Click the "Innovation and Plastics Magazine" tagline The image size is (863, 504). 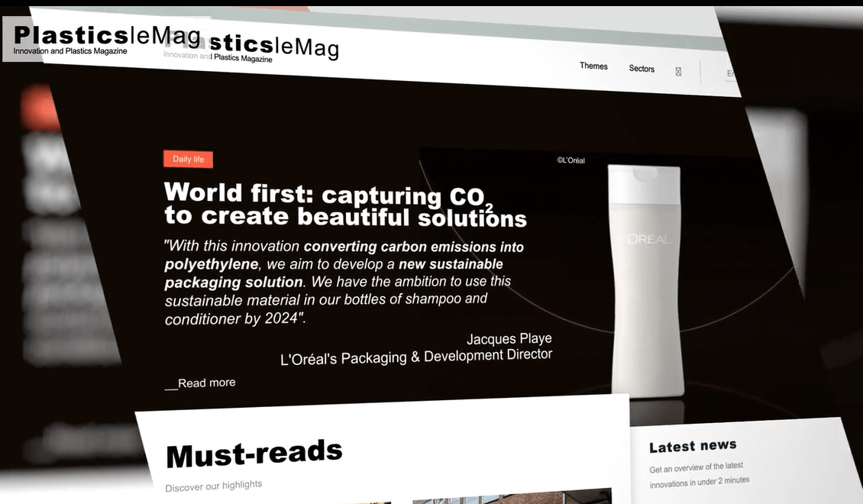(x=70, y=52)
